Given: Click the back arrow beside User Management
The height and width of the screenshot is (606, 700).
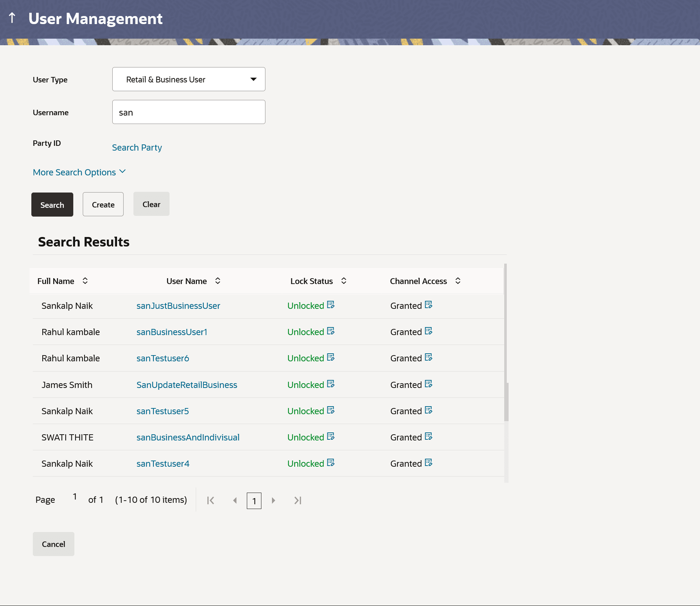Looking at the screenshot, I should [12, 18].
